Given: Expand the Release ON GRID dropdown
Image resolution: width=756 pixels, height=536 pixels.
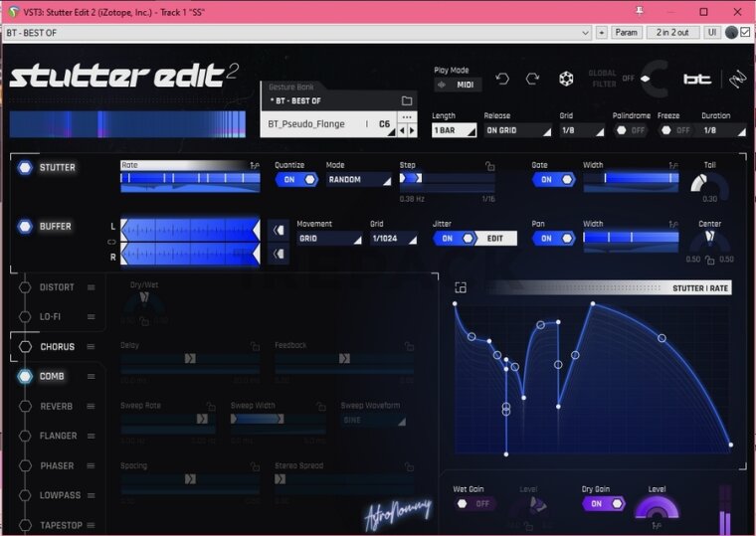Looking at the screenshot, I should click(x=517, y=130).
